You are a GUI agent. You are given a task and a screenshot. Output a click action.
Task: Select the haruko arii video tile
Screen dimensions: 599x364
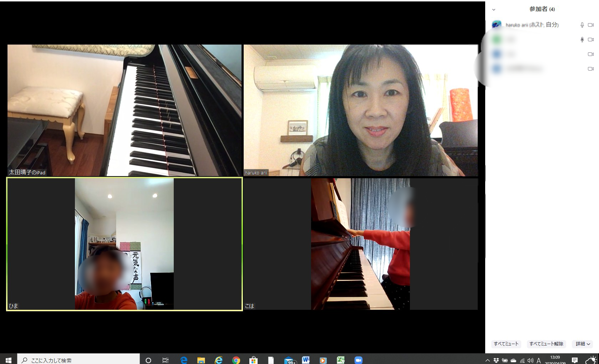tap(360, 110)
